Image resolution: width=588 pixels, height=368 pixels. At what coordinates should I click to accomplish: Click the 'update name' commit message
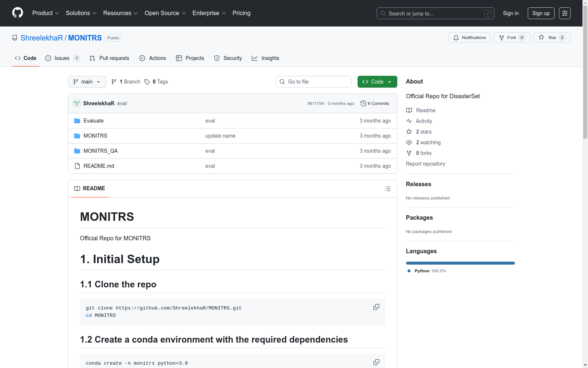tap(220, 136)
